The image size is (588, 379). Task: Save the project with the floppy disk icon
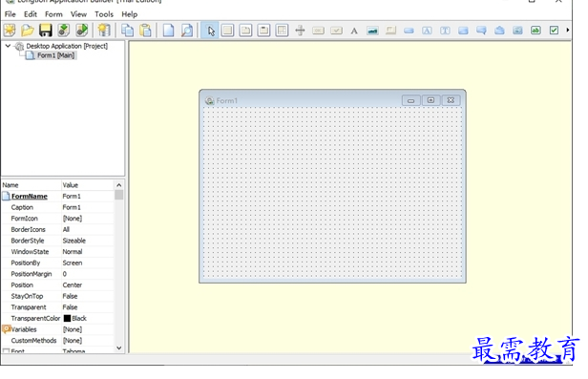(46, 30)
